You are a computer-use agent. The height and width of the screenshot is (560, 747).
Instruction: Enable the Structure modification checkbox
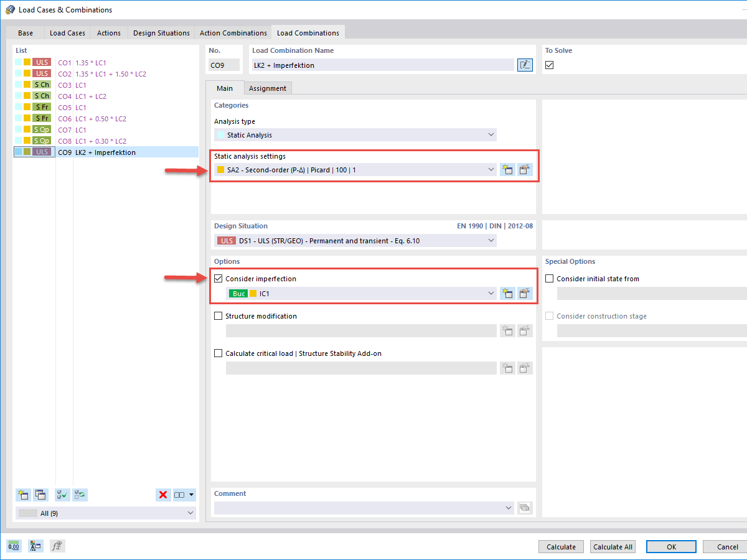[218, 316]
